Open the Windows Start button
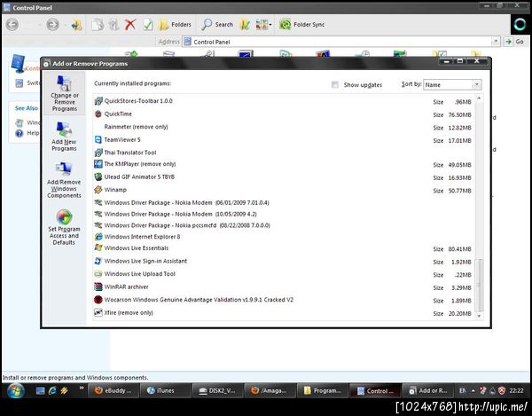 16,391
